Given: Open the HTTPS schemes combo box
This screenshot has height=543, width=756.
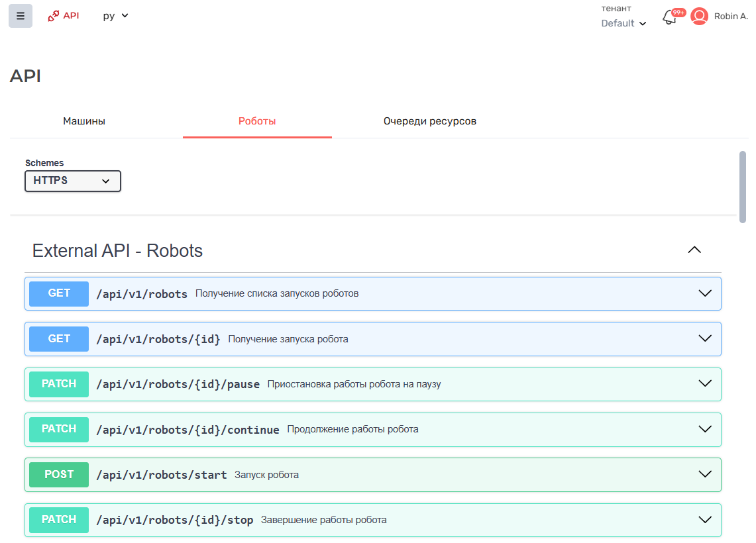Looking at the screenshot, I should click(73, 181).
